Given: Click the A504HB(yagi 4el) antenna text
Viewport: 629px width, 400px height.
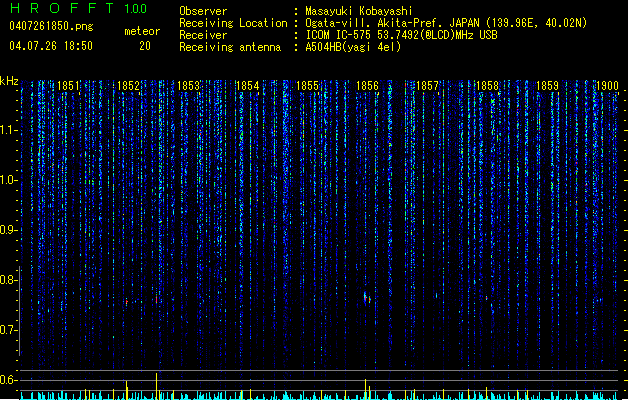Looking at the screenshot, I should (353, 47).
